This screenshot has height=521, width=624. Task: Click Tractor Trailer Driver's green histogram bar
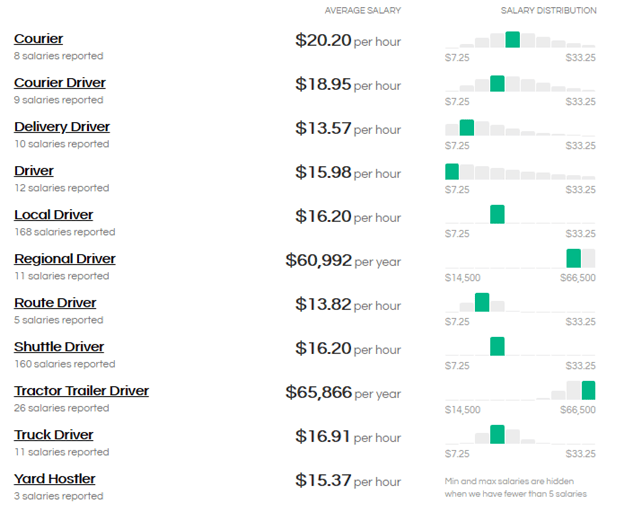tap(588, 390)
